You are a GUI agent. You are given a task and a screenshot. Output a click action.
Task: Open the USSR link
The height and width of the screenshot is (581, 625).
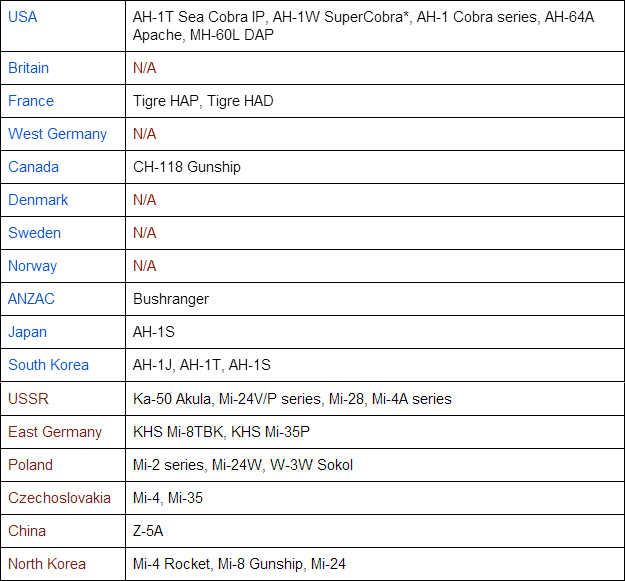point(28,399)
